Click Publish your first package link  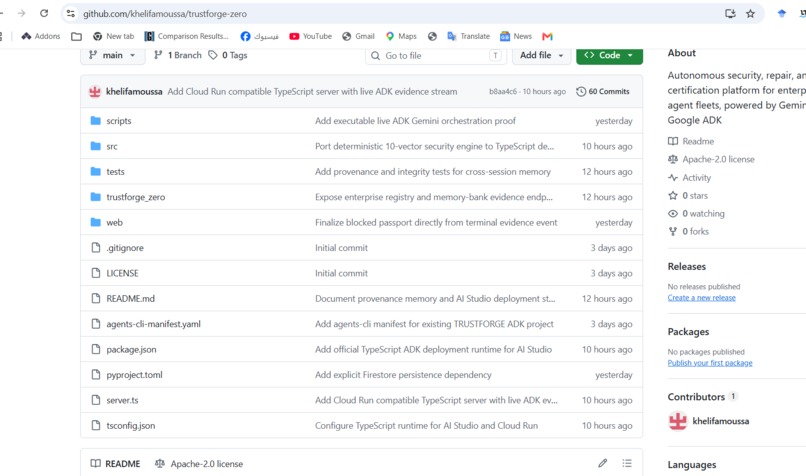pos(710,363)
